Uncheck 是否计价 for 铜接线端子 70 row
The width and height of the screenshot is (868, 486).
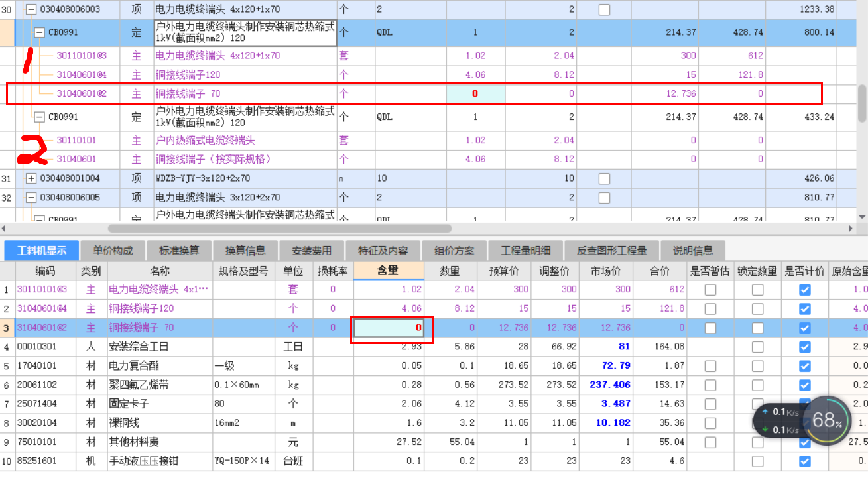click(x=805, y=328)
